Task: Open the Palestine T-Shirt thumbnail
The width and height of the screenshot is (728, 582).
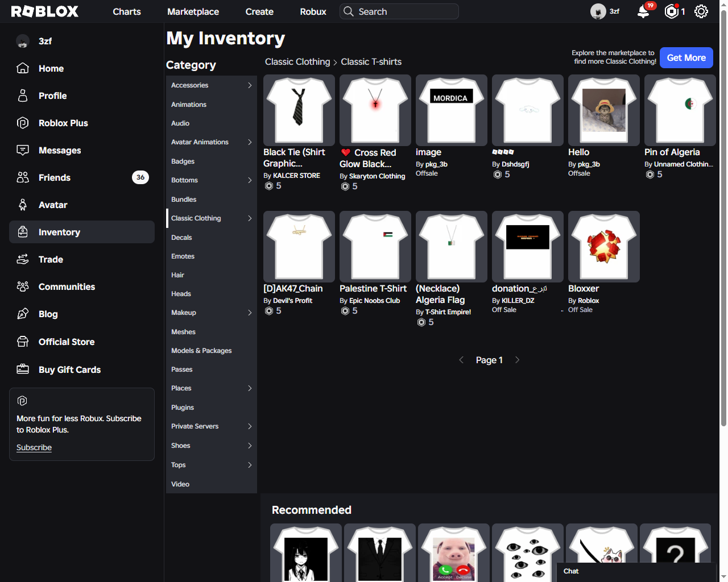Action: click(375, 247)
